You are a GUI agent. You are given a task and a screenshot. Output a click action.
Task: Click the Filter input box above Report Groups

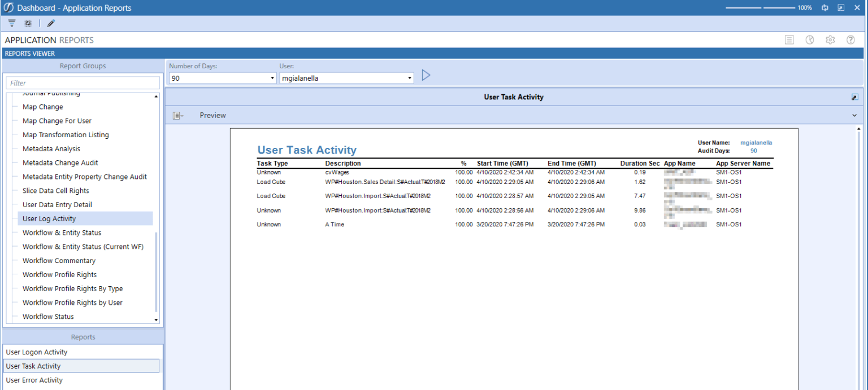(82, 82)
